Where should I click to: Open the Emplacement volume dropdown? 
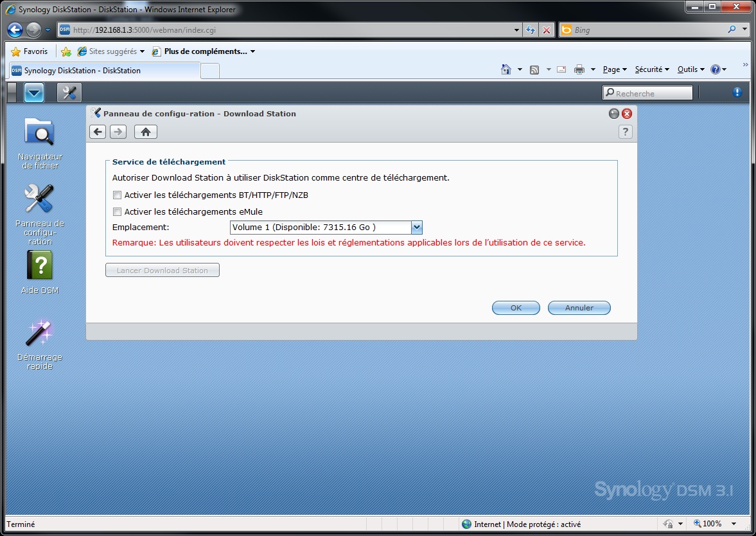[417, 228]
